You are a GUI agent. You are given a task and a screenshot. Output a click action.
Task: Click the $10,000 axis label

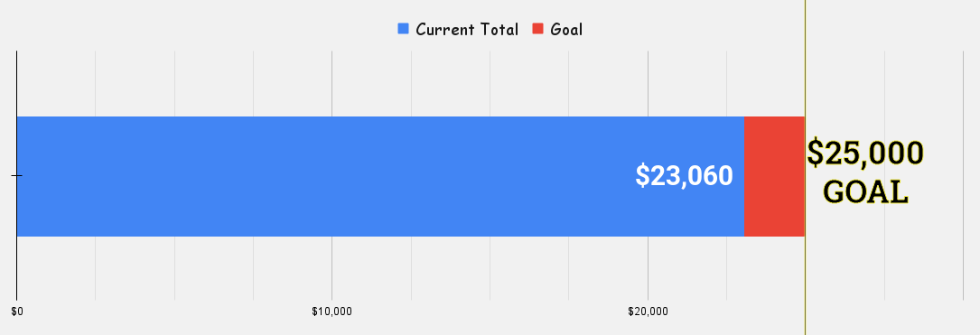click(331, 312)
